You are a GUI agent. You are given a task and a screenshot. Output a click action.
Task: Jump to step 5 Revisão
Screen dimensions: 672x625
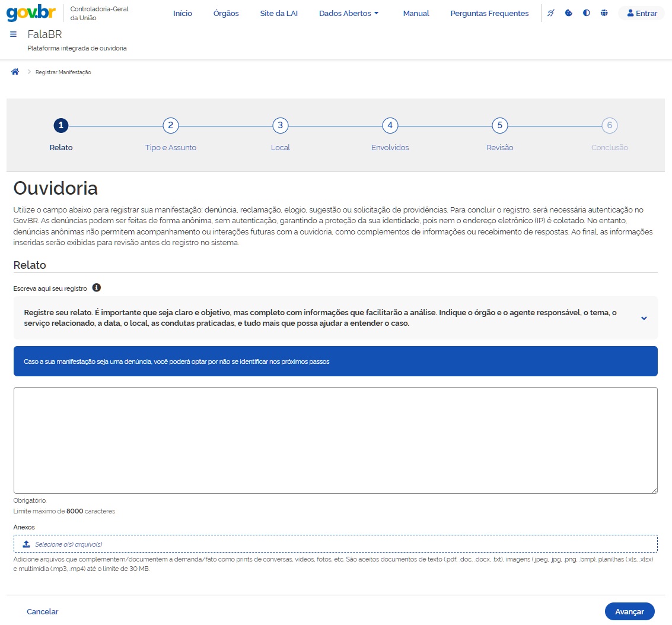(x=500, y=125)
